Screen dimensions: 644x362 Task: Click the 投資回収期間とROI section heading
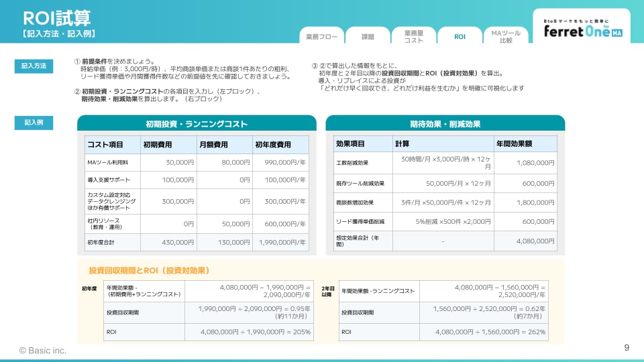[x=150, y=270]
